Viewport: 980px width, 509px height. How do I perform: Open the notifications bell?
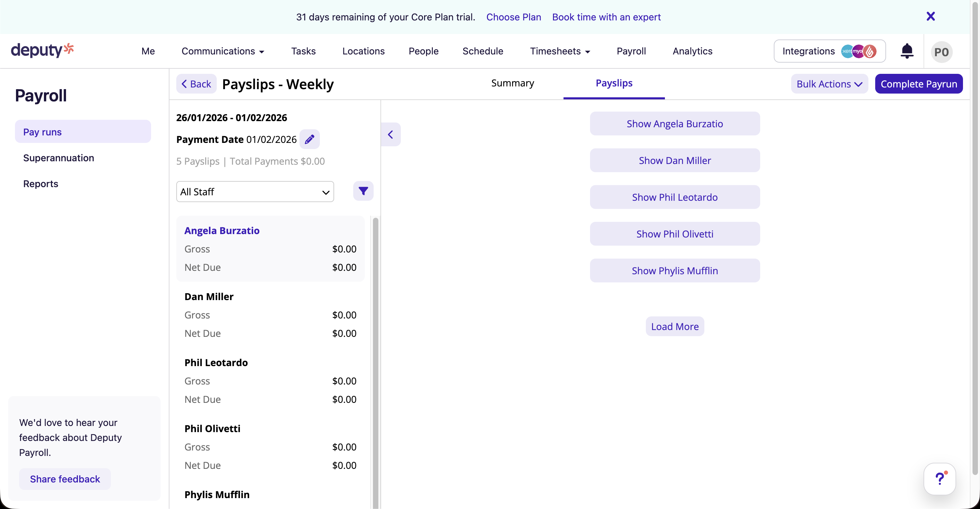click(x=907, y=51)
